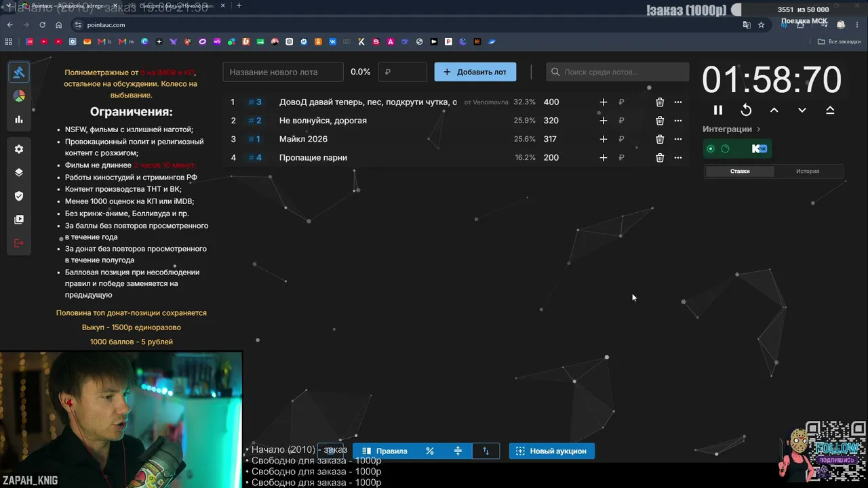This screenshot has width=868, height=488.
Task: Add amount to Пропащие парни lot
Action: pos(604,158)
